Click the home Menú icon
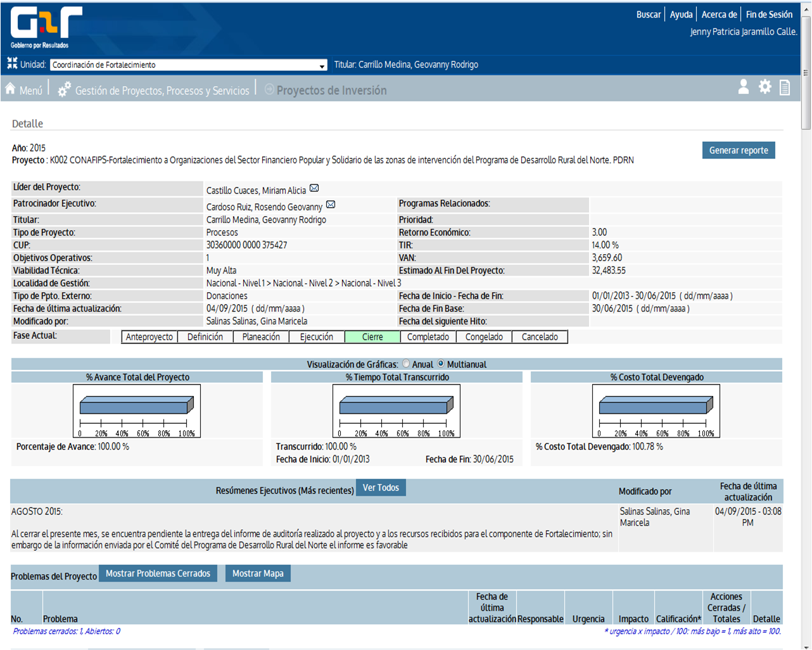Screen dimensions: 812x650 pos(11,89)
